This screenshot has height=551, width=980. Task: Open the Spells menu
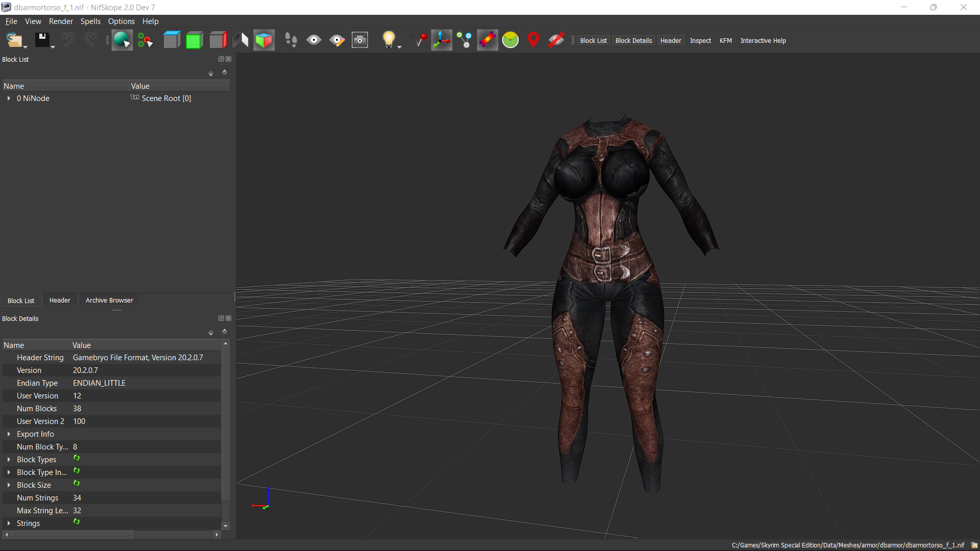tap(90, 21)
